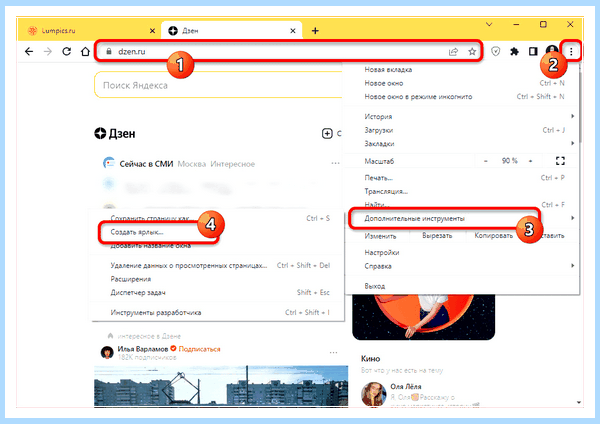This screenshot has height=424, width=600.
Task: Open three-dot options for Сейчас в СМИ
Action: click(335, 163)
